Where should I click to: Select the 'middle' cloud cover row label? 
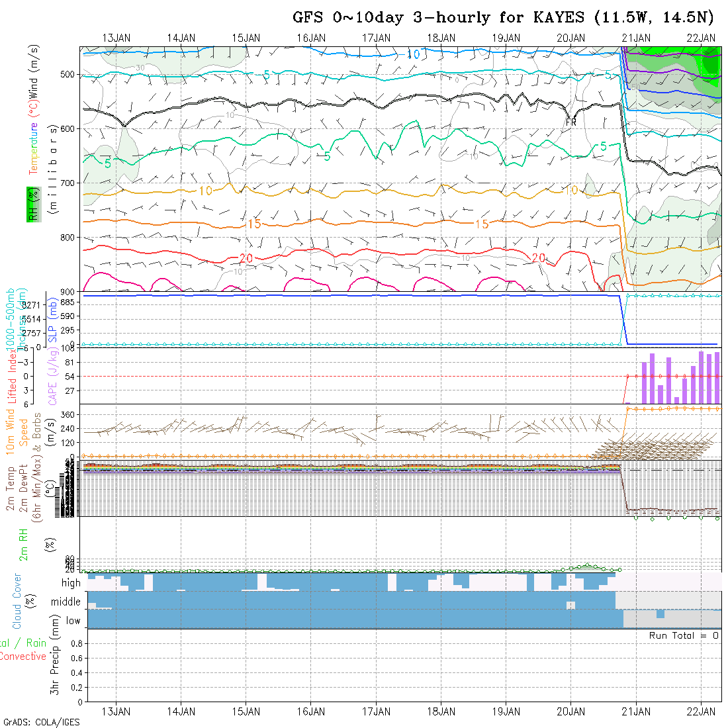pos(66,602)
